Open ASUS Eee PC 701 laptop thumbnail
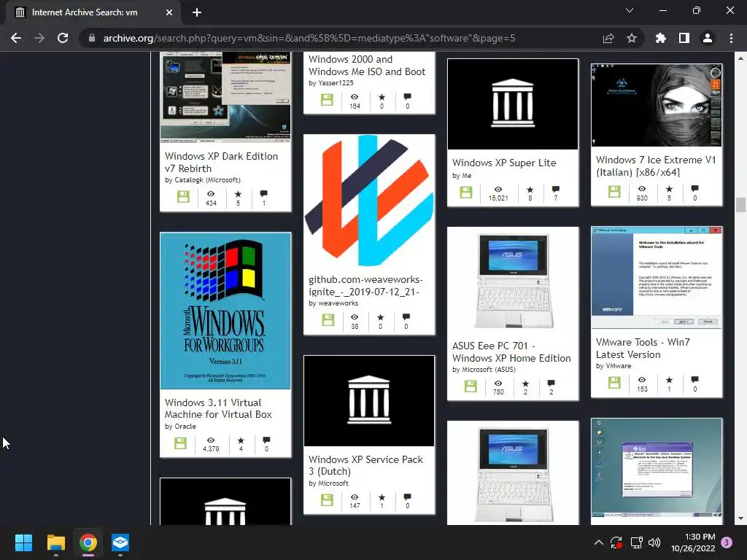 [x=513, y=281]
